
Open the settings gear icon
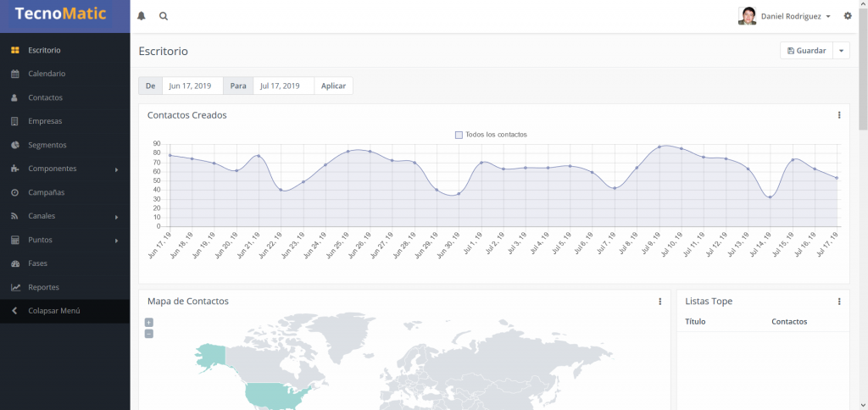[x=848, y=16]
